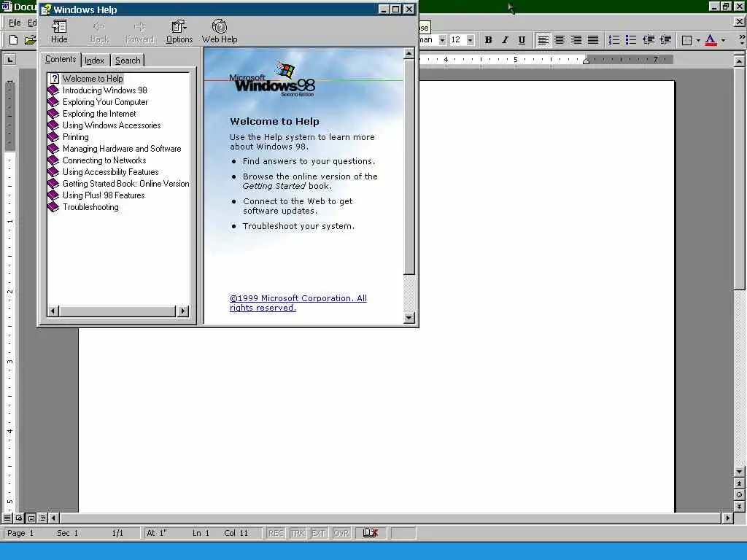Toggle Italic formatting in Word
Screen dimensions: 747x560
[x=505, y=40]
